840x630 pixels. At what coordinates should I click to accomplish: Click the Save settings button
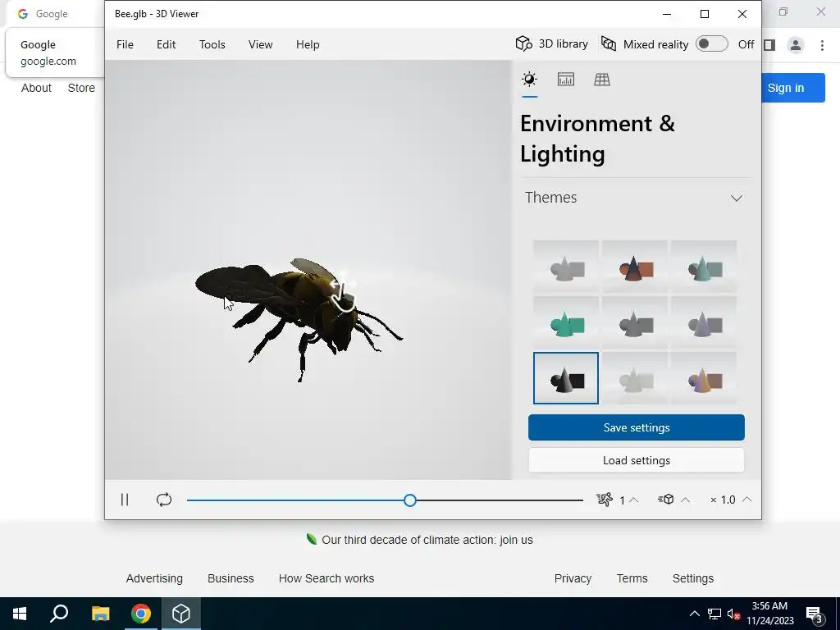click(637, 427)
